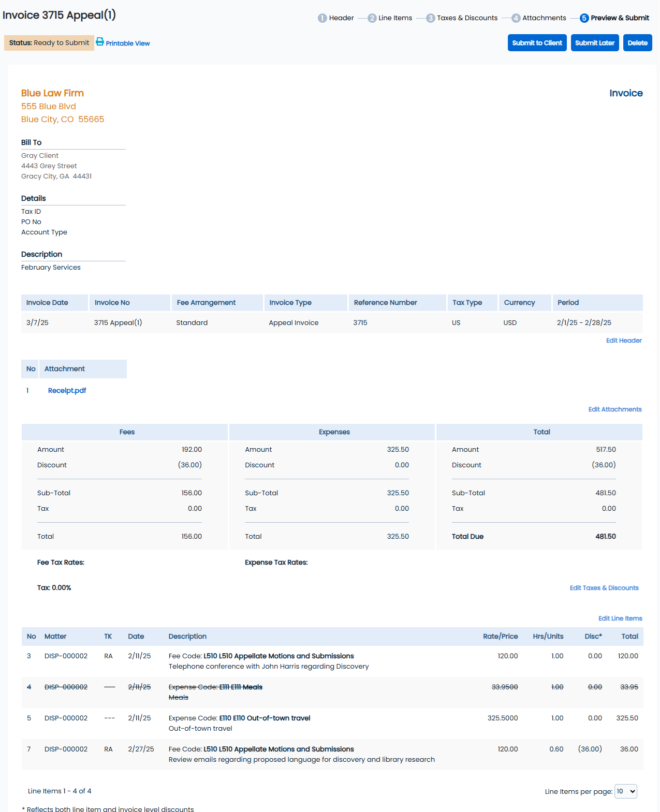Delete this invoice using Delete button
The height and width of the screenshot is (812, 660).
pos(637,43)
